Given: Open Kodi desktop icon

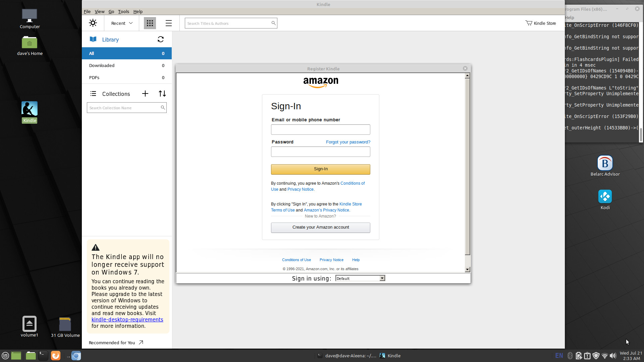Looking at the screenshot, I should [x=605, y=200].
